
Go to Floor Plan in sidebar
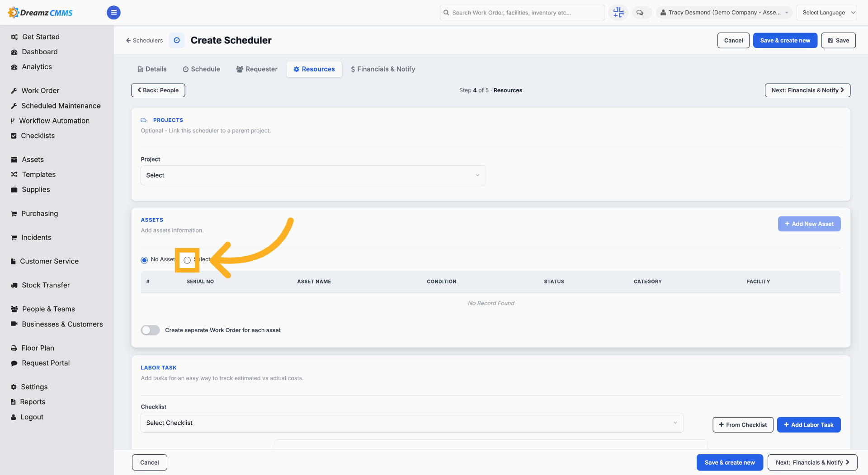38,348
